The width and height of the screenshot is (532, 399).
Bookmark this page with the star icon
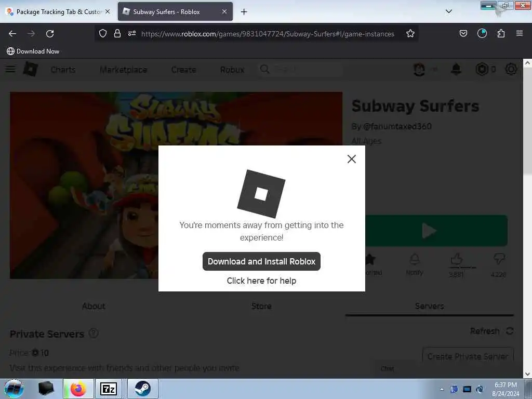point(410,33)
